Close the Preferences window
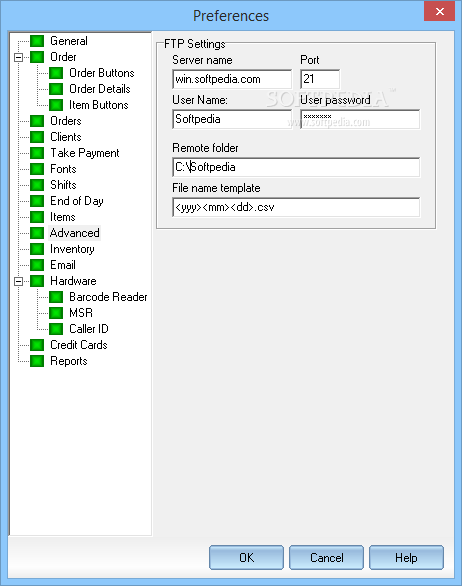 440,12
